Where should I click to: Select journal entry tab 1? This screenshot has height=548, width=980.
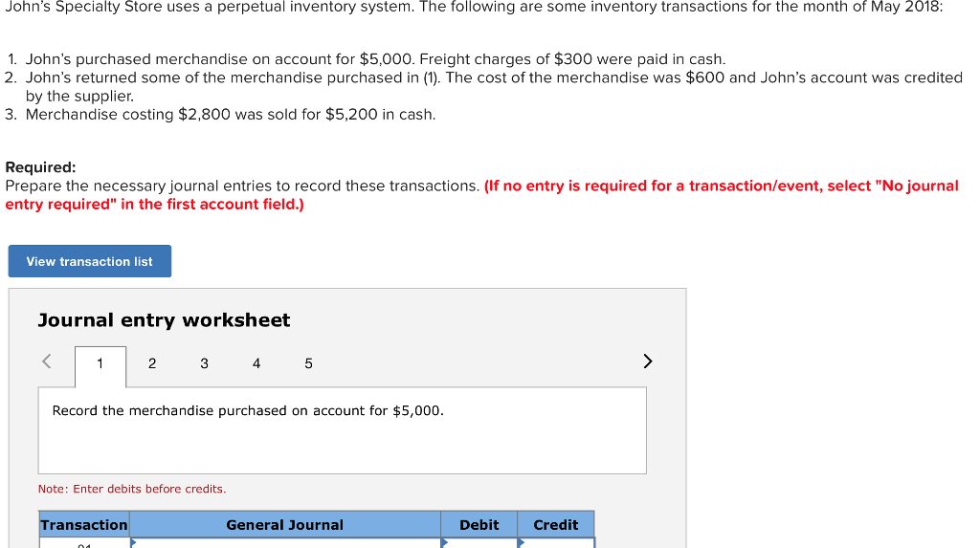[100, 363]
